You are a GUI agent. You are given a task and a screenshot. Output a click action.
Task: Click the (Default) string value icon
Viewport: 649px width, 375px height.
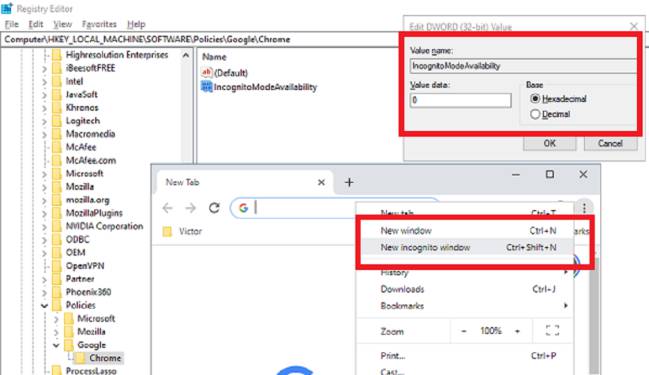(x=206, y=72)
